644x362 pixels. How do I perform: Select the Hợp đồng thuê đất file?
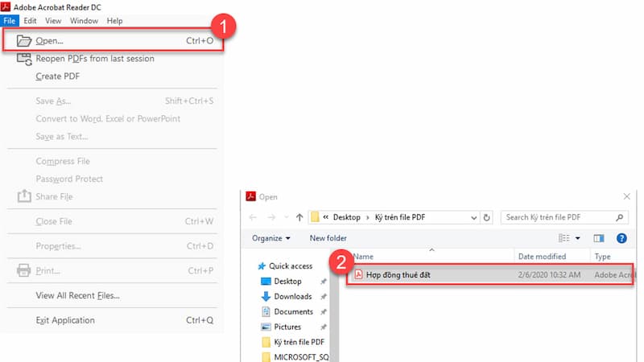coord(490,274)
